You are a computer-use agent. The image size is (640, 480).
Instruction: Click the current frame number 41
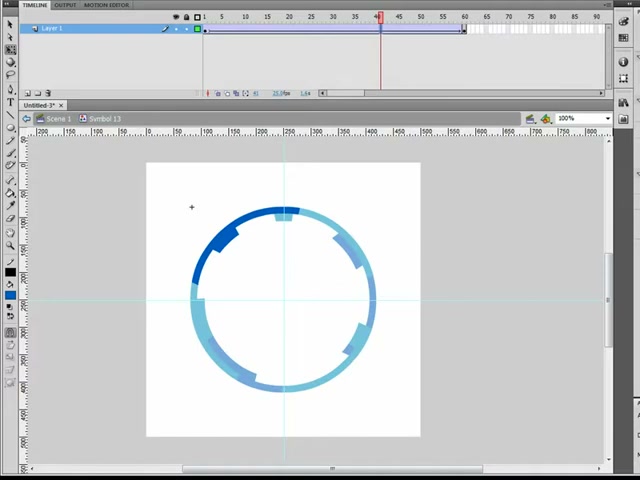point(256,93)
